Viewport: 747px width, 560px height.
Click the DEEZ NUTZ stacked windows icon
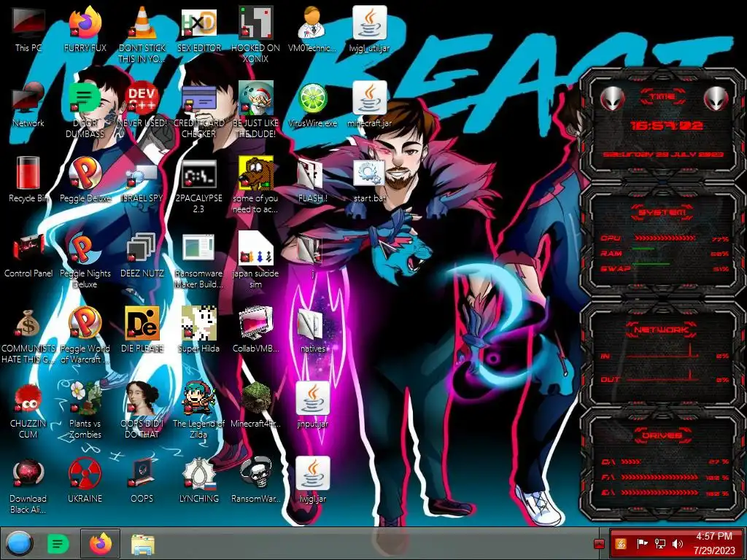coord(142,254)
